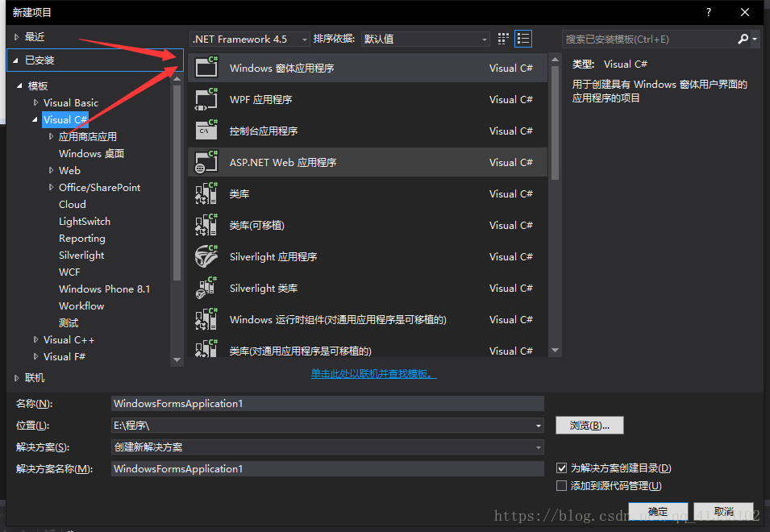The height and width of the screenshot is (532, 770).
Task: Open search options dropdown arrow
Action: pos(755,39)
